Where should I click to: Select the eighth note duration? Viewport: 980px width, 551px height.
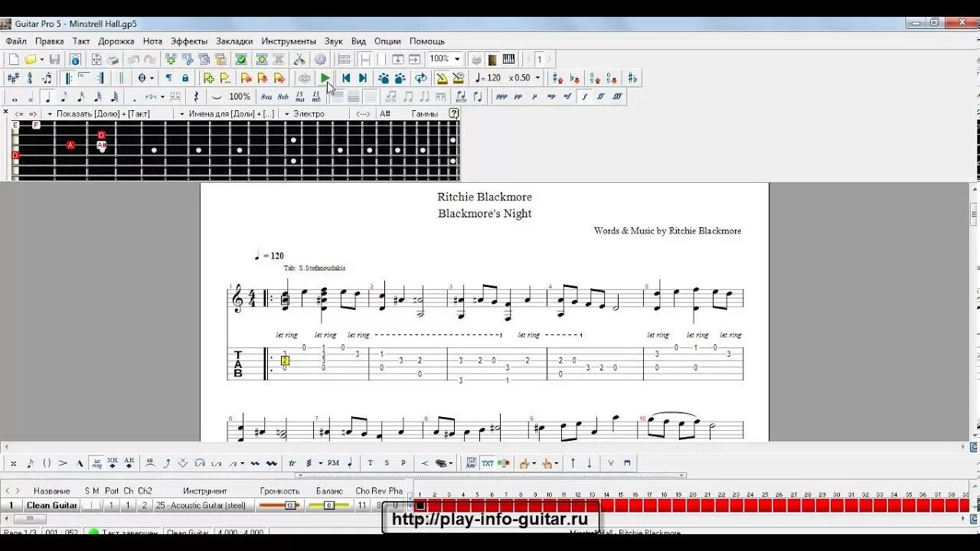[x=64, y=97]
